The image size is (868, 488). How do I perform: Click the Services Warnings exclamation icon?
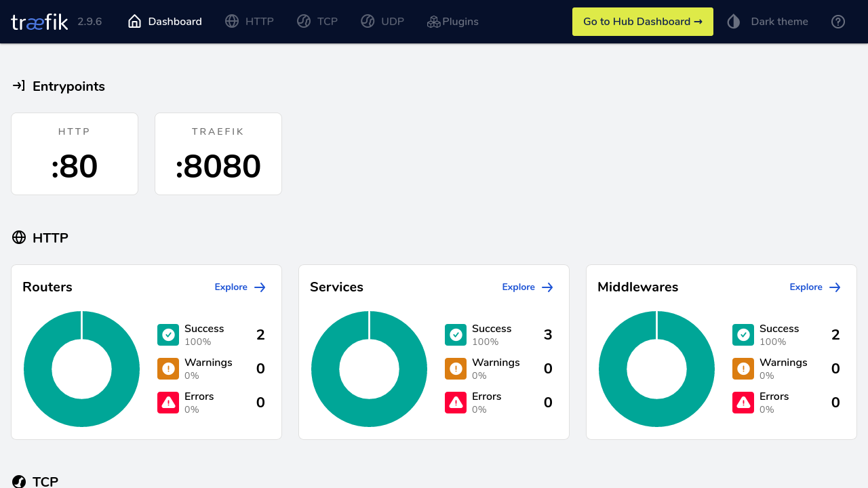[456, 369]
